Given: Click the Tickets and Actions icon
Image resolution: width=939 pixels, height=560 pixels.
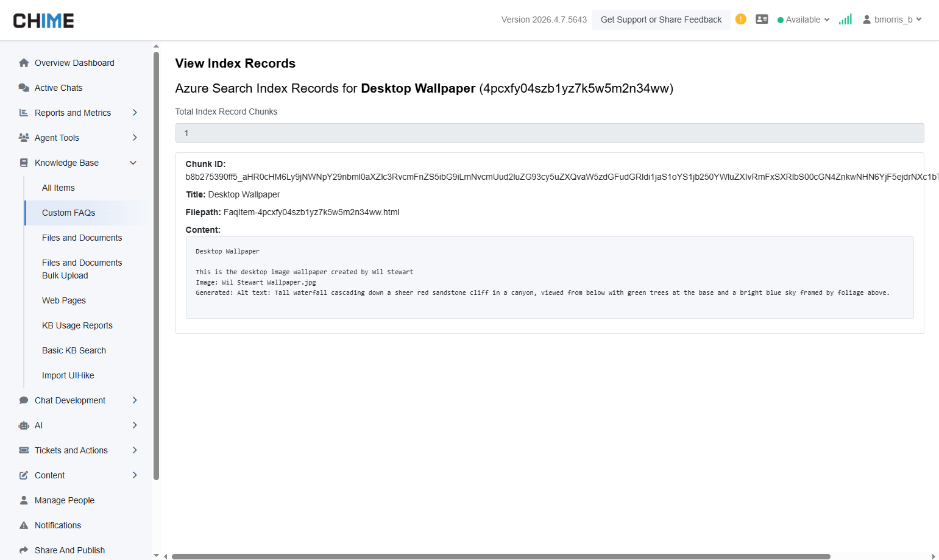Looking at the screenshot, I should (23, 450).
